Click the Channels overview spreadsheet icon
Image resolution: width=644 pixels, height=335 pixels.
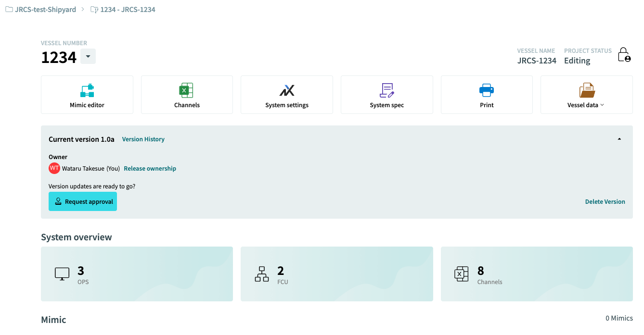pos(462,274)
